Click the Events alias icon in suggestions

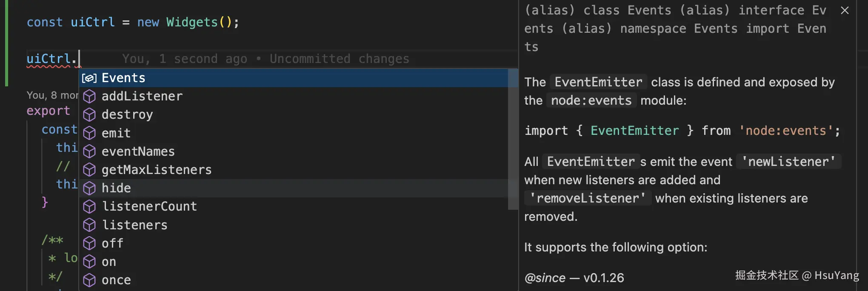tap(89, 78)
